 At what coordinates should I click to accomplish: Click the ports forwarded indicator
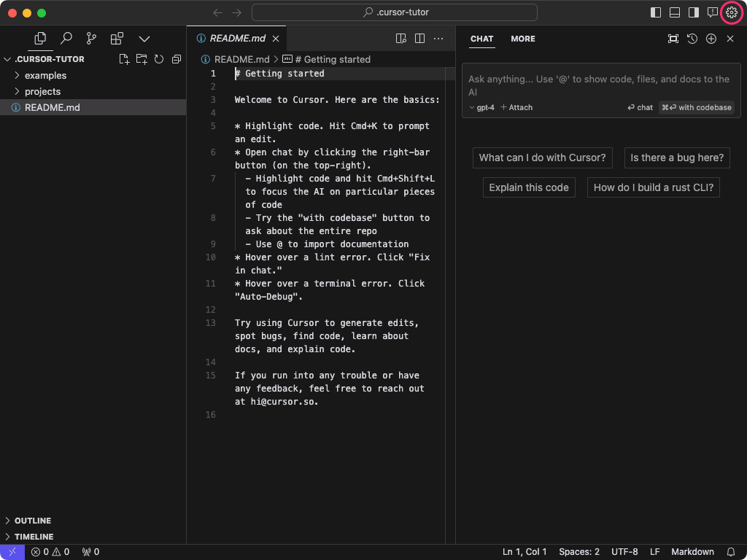[90, 552]
